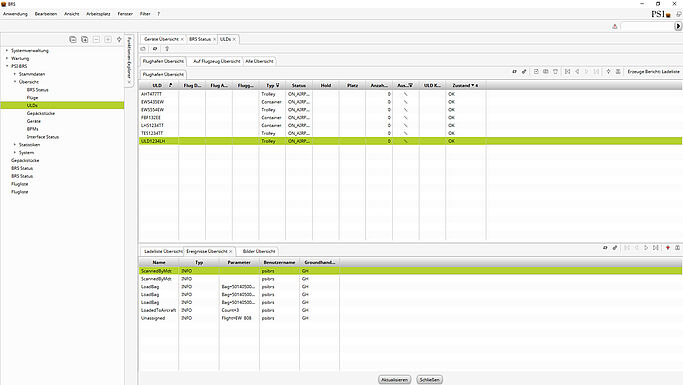Click the last-record icon in the events panel toolbar
Screen dimensions: 683x385
(656, 248)
